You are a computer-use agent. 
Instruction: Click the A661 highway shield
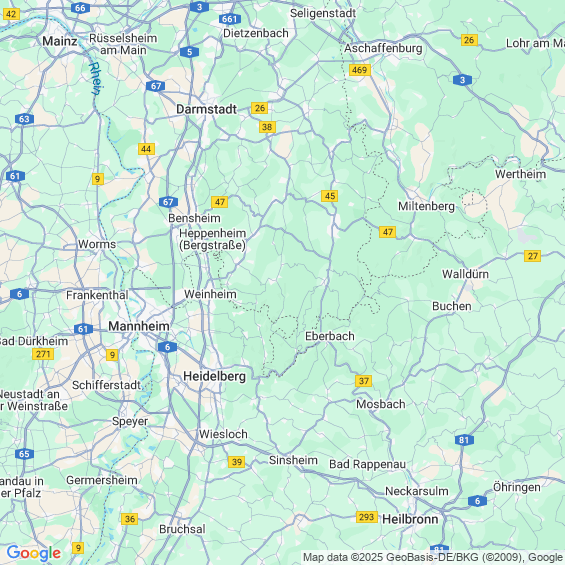click(230, 19)
